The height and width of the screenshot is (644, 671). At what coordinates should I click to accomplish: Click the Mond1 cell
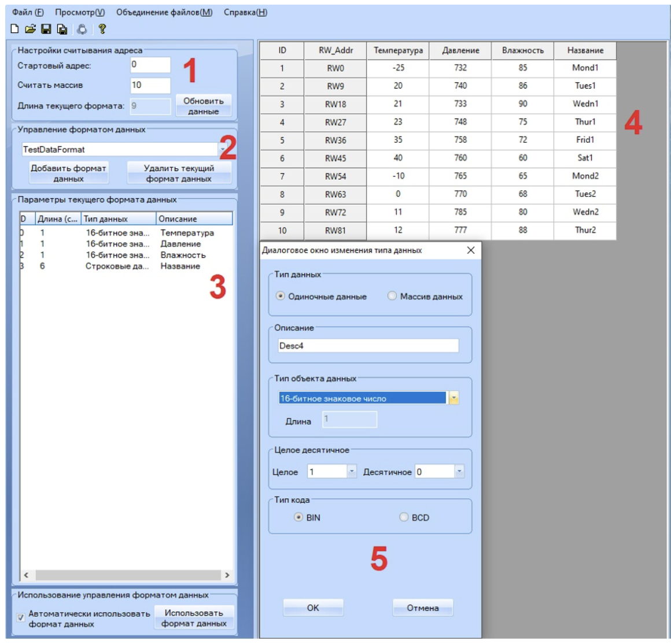pyautogui.click(x=585, y=68)
